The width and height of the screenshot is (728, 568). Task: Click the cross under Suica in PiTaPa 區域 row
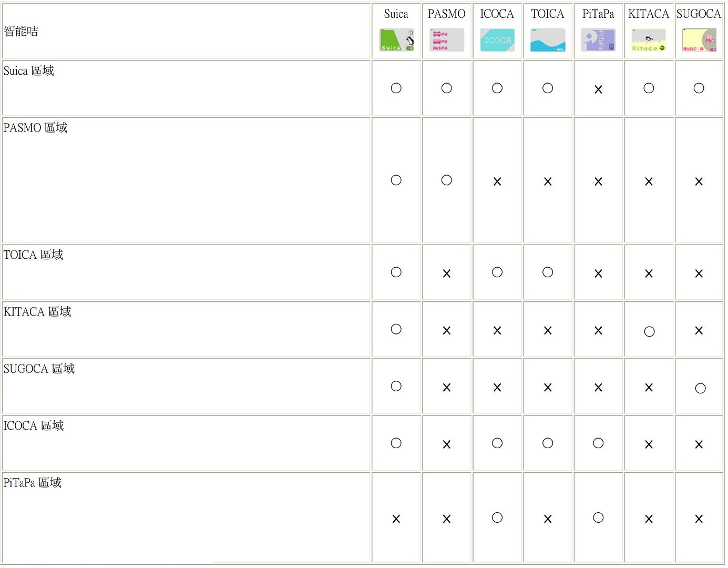pyautogui.click(x=396, y=519)
